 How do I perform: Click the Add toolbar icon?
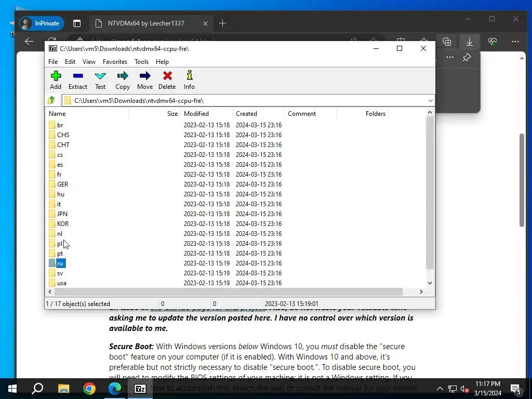56,80
